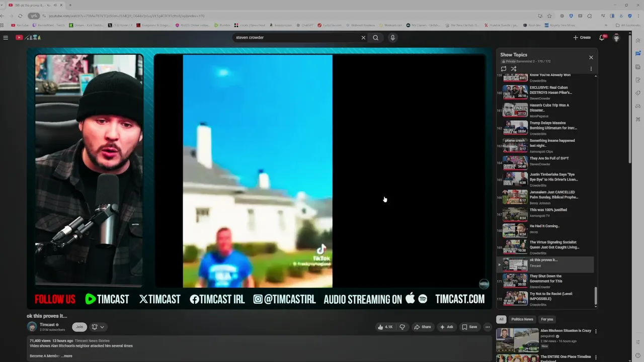
Task: Expand description with '...more'
Action: [67, 356]
